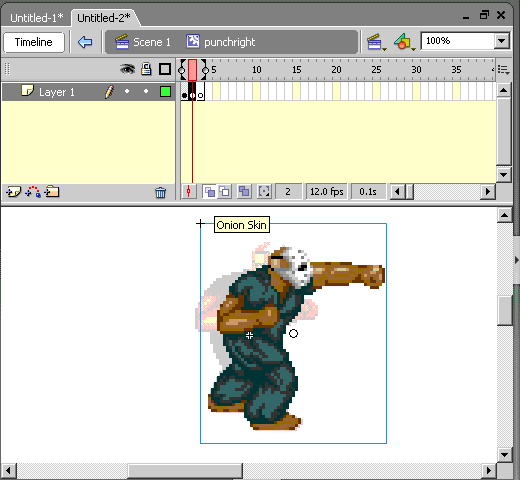Click stage vertical scrollbar thumb
This screenshot has width=520, height=480.
[x=504, y=310]
